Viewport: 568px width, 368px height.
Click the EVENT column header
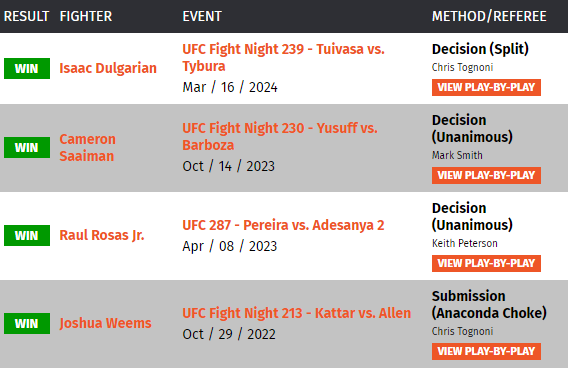[x=202, y=16]
